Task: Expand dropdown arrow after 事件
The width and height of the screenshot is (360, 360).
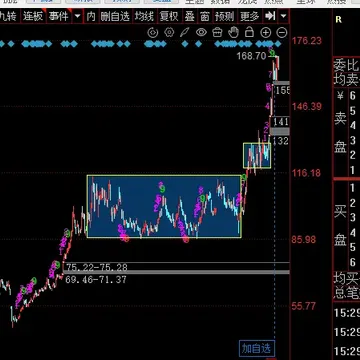Action: pos(77,16)
